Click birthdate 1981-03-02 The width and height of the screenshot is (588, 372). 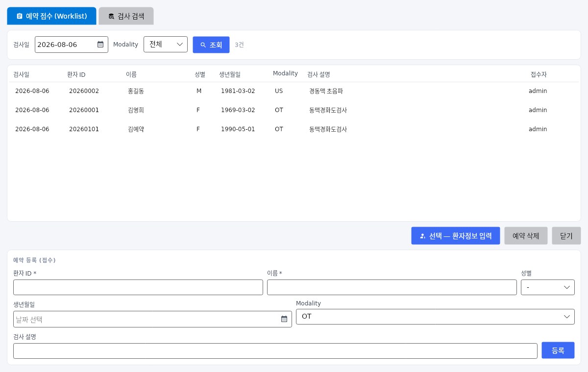pos(238,91)
